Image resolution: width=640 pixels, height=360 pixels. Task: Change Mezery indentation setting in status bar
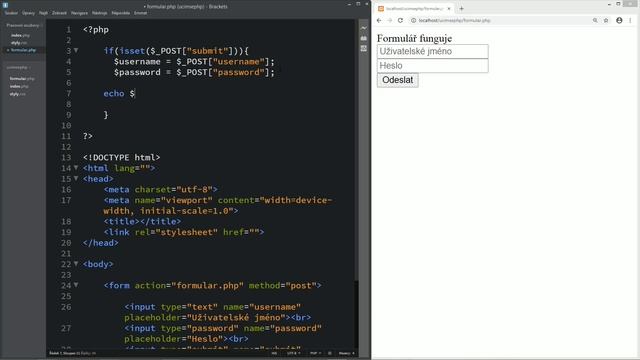coord(347,353)
